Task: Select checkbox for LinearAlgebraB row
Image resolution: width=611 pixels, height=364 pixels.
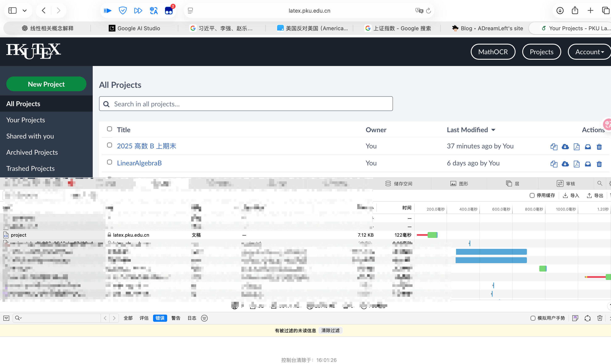Action: click(x=110, y=162)
